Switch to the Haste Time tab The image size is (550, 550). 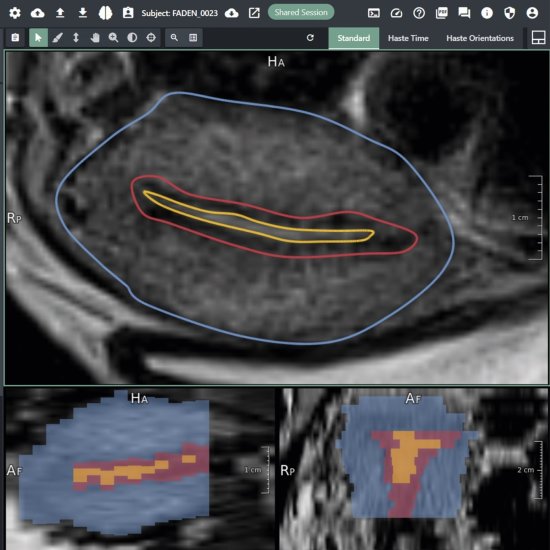click(x=408, y=38)
